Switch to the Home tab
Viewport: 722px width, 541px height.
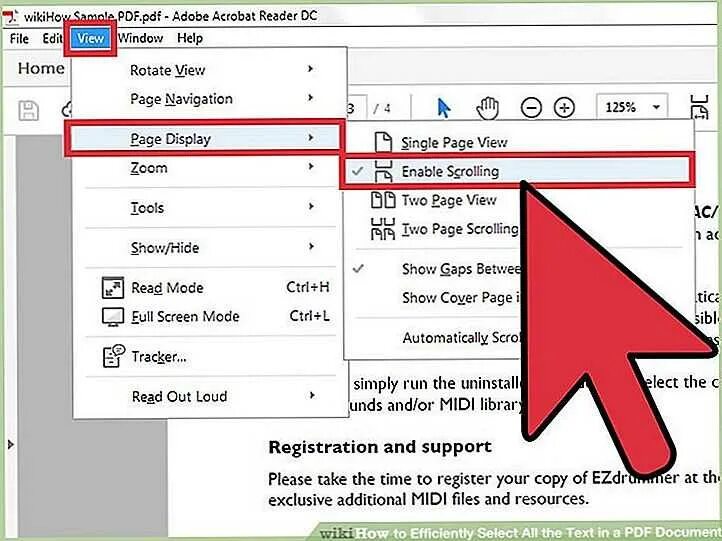pos(41,69)
